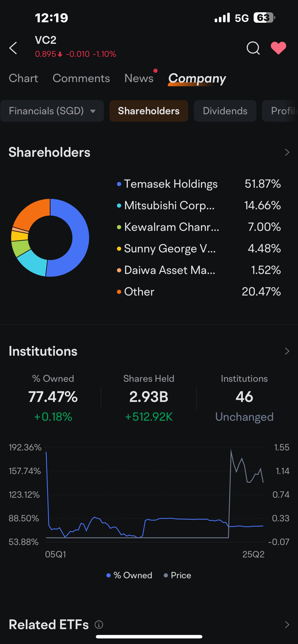298x644 pixels.
Task: Tap the 05Q1 chart axis label
Action: pyautogui.click(x=55, y=555)
